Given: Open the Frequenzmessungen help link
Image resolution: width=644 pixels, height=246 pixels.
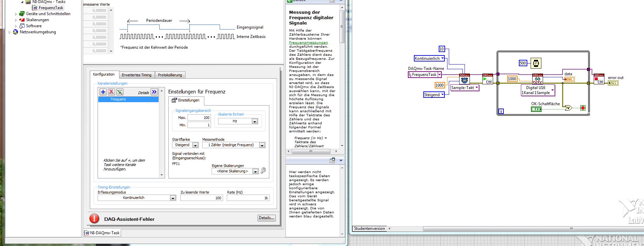Looking at the screenshot, I should coord(309,42).
